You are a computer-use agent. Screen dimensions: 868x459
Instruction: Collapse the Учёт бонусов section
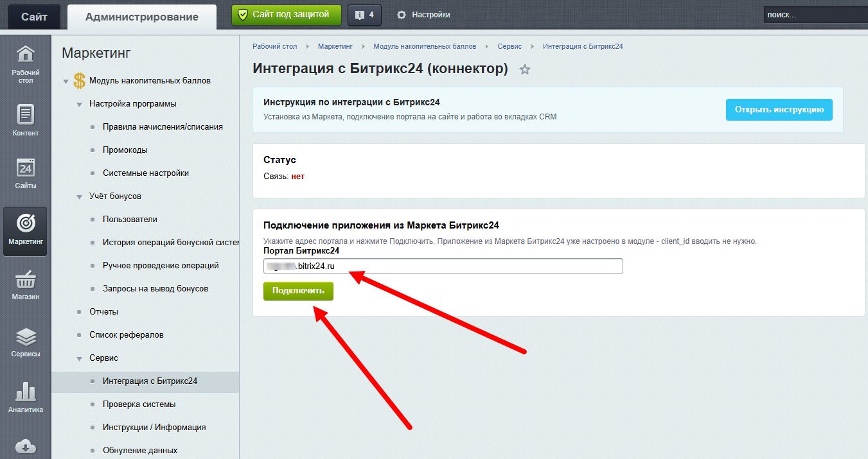[x=79, y=196]
